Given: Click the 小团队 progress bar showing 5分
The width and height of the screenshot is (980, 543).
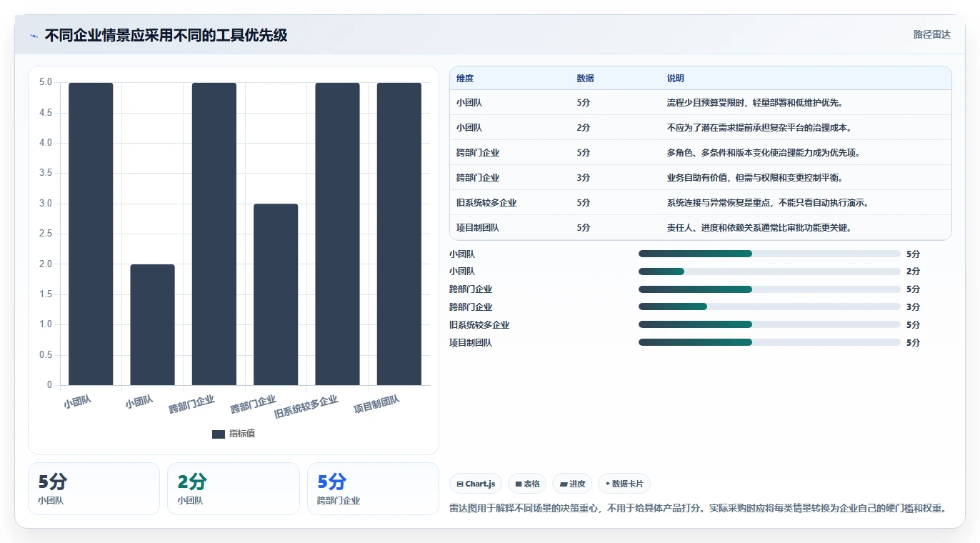Looking at the screenshot, I should (x=769, y=254).
